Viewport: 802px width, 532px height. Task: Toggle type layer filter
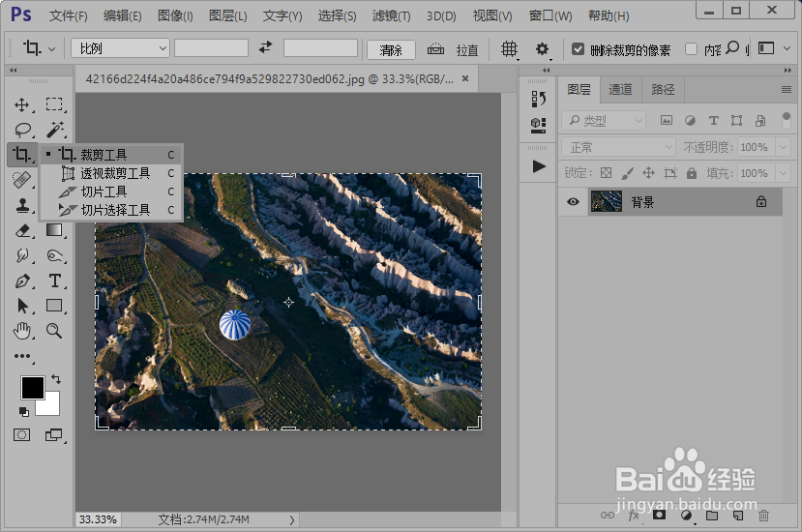[714, 120]
